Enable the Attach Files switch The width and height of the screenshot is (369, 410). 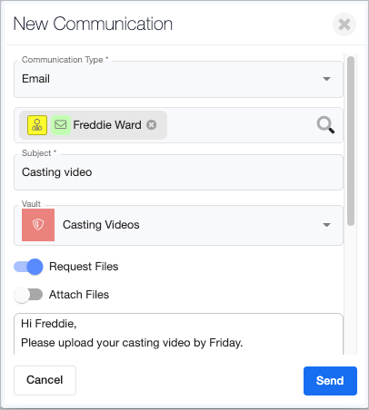28,295
